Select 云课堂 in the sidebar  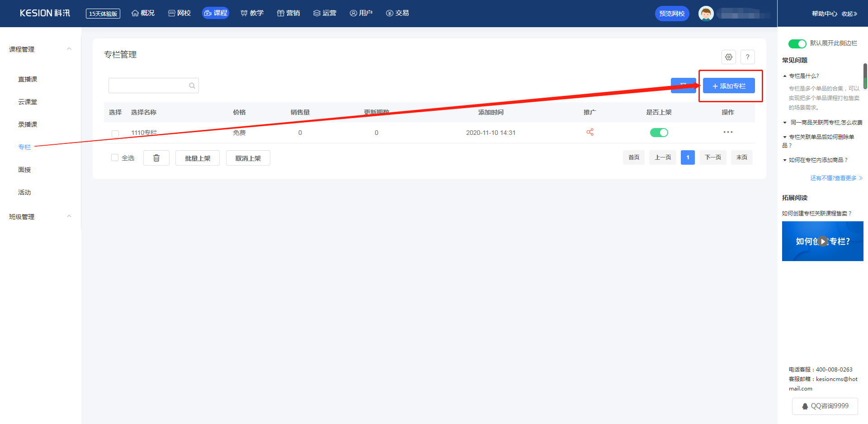click(x=28, y=102)
